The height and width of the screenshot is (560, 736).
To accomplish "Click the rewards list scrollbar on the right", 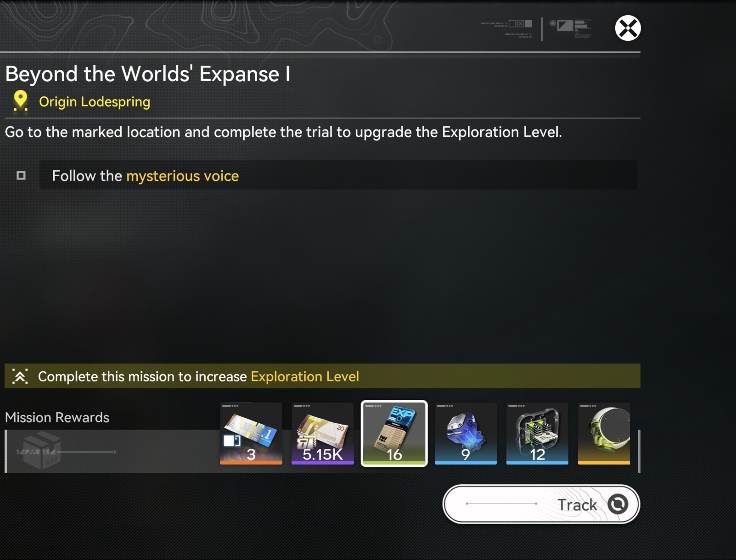I will tap(639, 451).
